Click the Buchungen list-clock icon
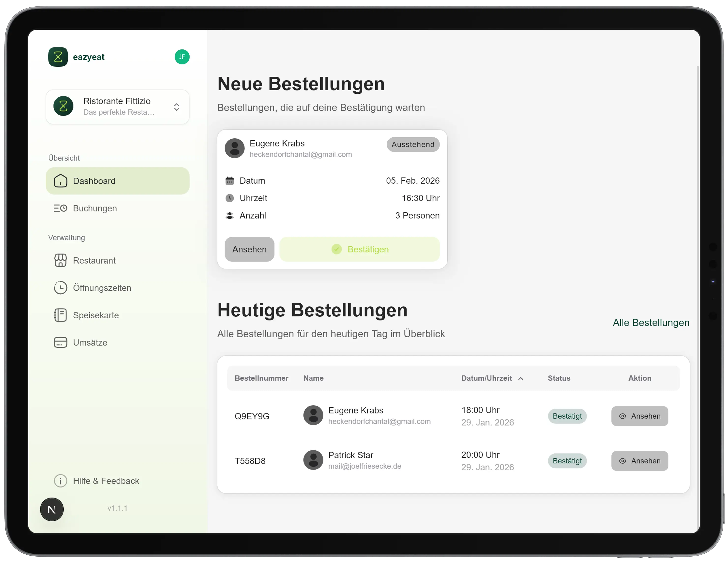Viewport: 728px width, 563px height. pos(60,208)
